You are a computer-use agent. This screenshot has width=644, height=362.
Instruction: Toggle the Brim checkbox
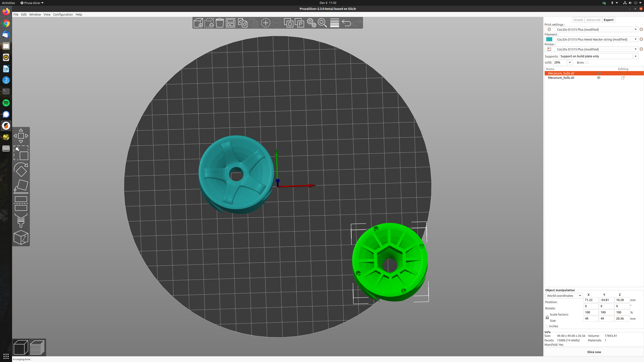pos(587,63)
